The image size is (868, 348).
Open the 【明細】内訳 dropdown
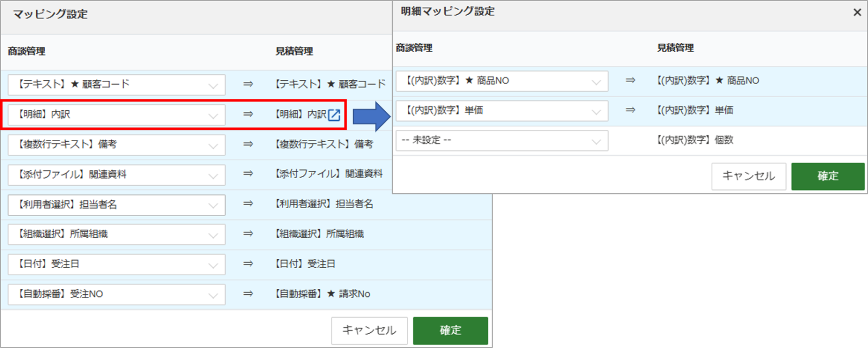click(117, 115)
